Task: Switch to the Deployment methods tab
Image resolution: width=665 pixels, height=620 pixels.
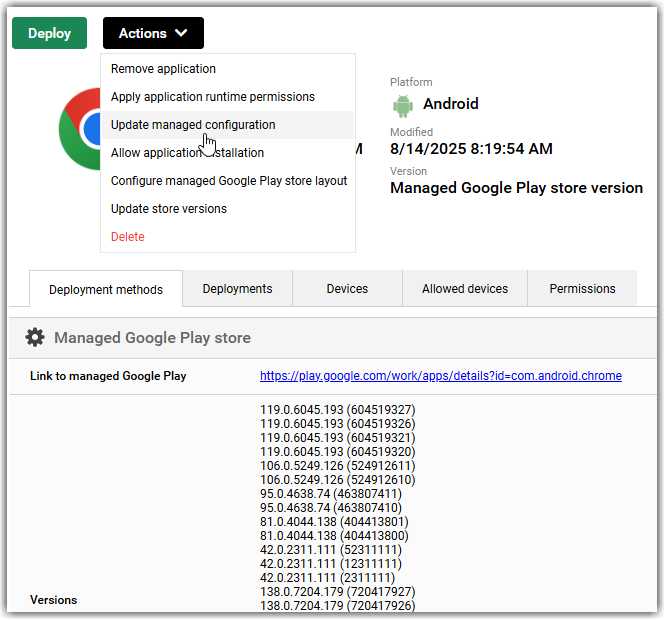Action: click(x=106, y=289)
